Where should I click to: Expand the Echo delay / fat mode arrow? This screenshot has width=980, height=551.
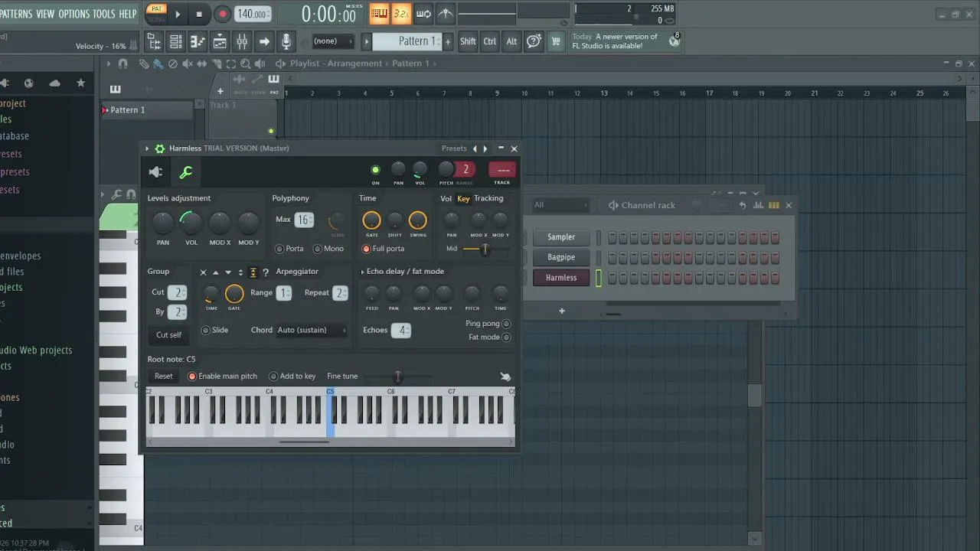pos(362,272)
